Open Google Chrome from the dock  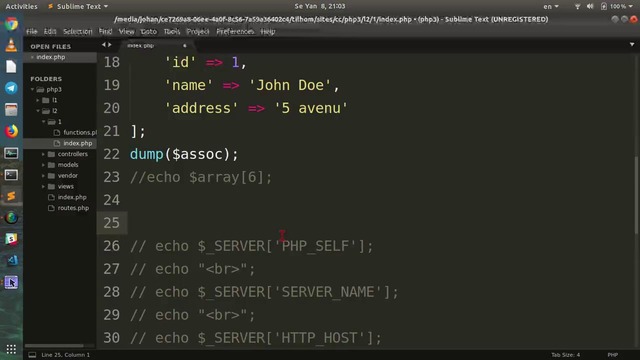pyautogui.click(x=11, y=24)
